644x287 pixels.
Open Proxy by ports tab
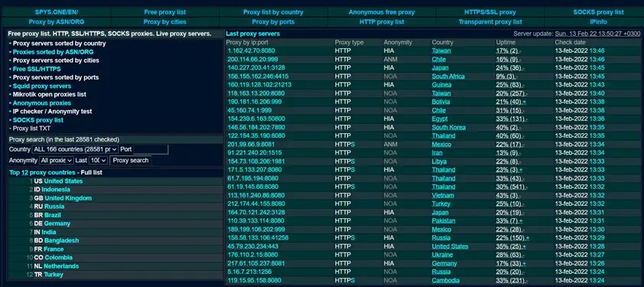273,21
